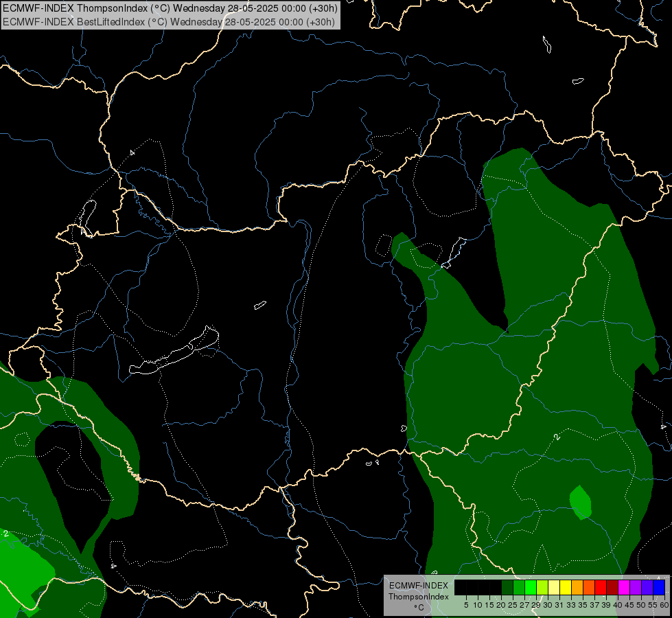Click the legend tick value 31
The height and width of the screenshot is (618, 672).
[559, 605]
